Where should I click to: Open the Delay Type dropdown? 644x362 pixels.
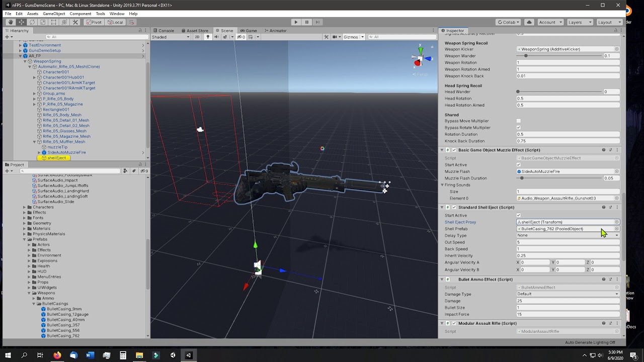tap(568, 235)
